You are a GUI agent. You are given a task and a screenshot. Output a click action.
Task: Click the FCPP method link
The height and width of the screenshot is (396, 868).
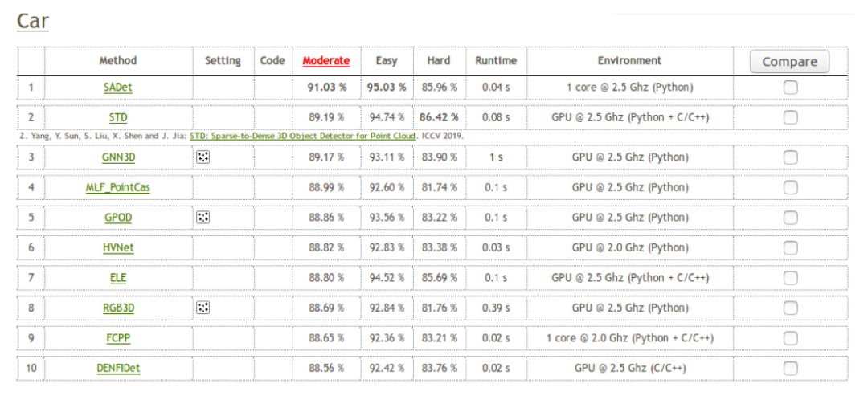click(118, 338)
